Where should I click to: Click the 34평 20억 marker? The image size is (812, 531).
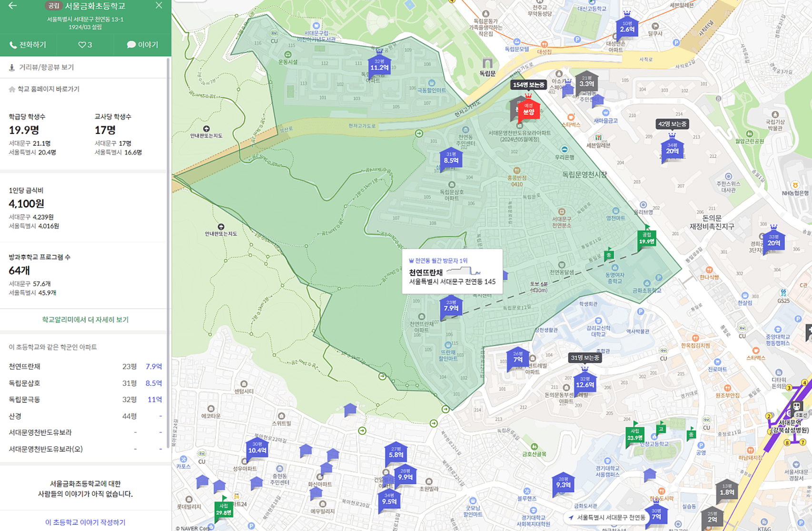tap(672, 150)
